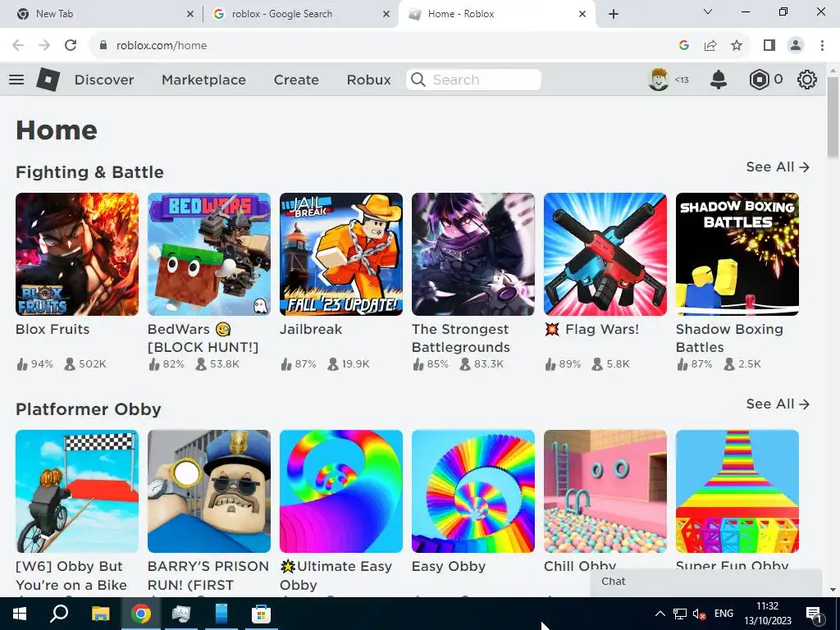Screen dimensions: 840x630
Task: Open the Barry's Prison Run thumbnail
Action: click(x=209, y=491)
